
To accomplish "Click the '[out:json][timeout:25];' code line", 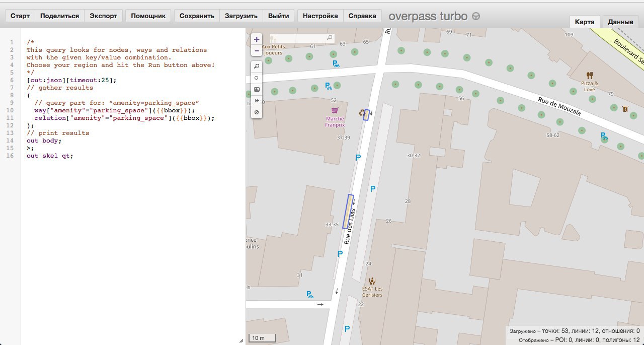I will pyautogui.click(x=71, y=80).
